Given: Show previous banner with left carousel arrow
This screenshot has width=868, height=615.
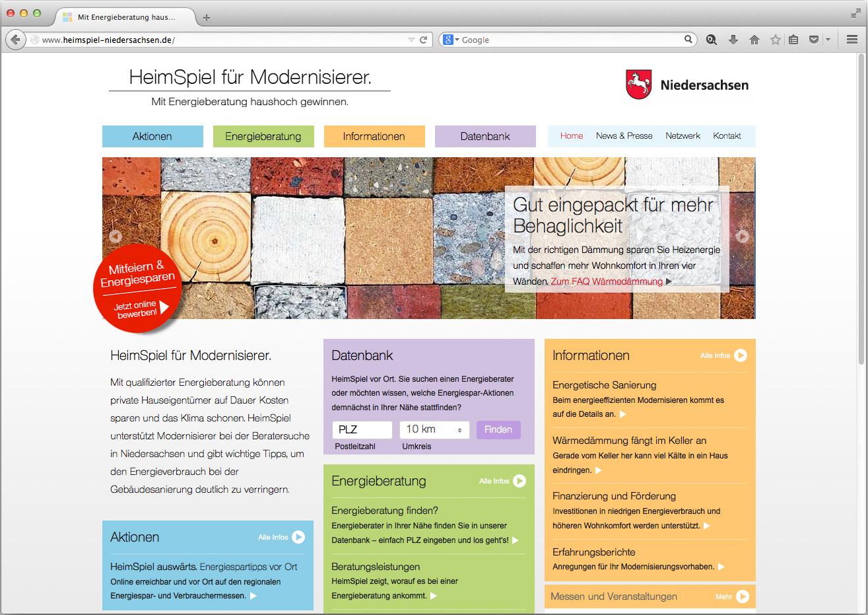Looking at the screenshot, I should tap(116, 236).
